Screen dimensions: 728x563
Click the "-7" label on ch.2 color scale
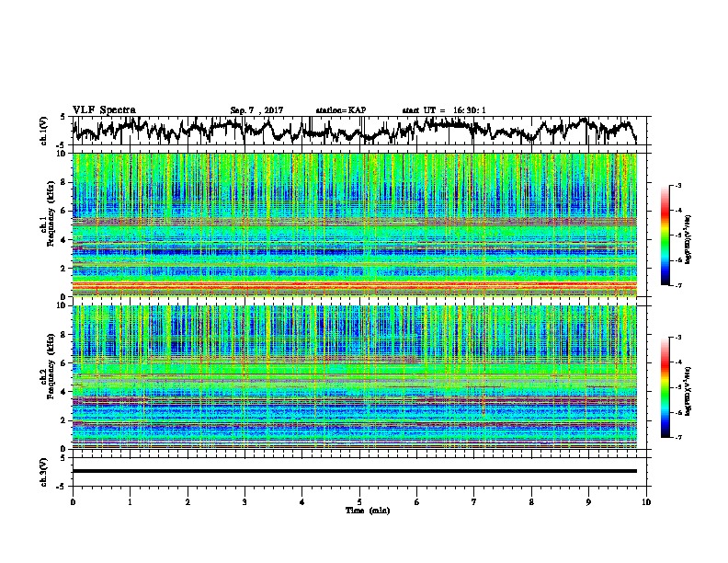677,437
